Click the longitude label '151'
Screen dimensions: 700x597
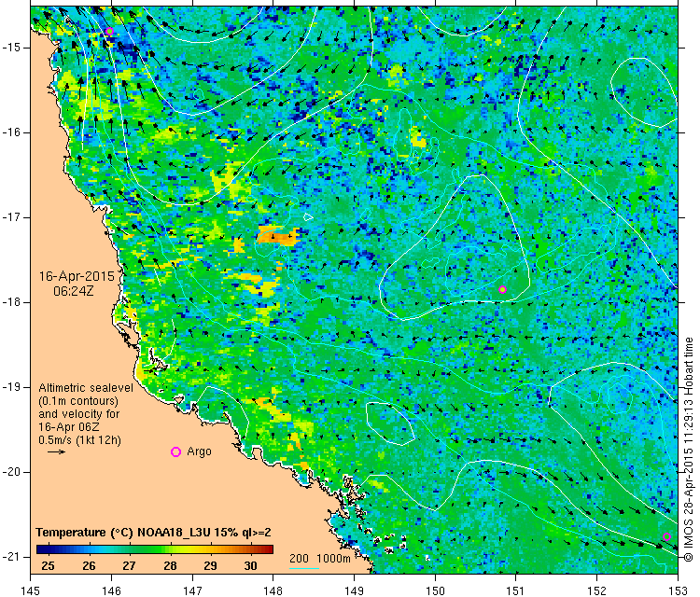click(x=515, y=590)
